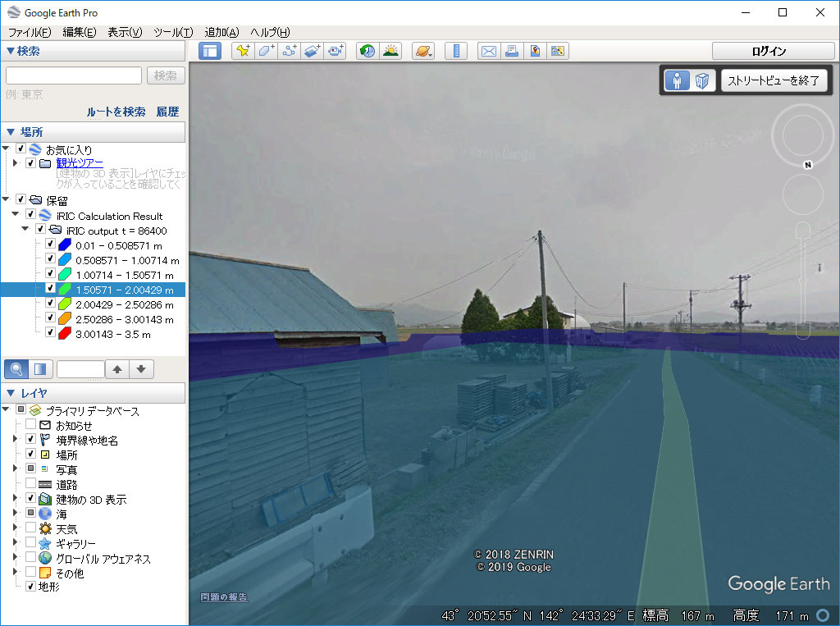Image resolution: width=840 pixels, height=626 pixels.
Task: Show historical imagery with the clock icon
Action: coord(367,51)
